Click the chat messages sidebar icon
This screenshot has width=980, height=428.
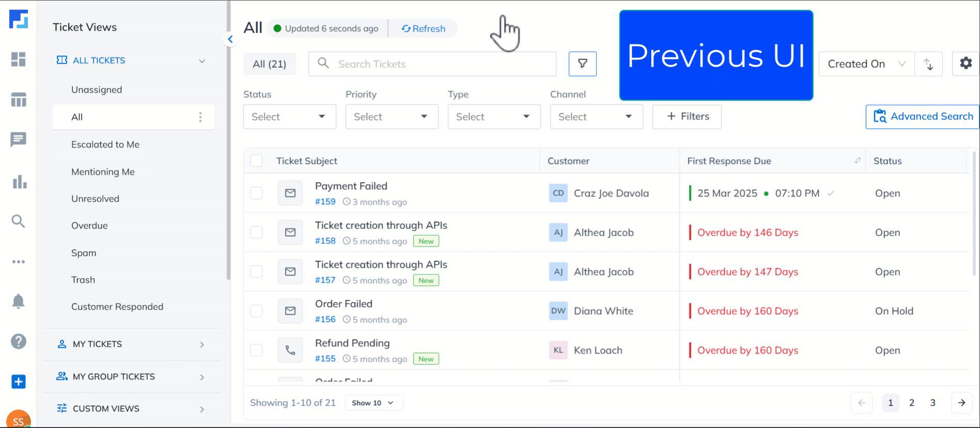pyautogui.click(x=19, y=140)
